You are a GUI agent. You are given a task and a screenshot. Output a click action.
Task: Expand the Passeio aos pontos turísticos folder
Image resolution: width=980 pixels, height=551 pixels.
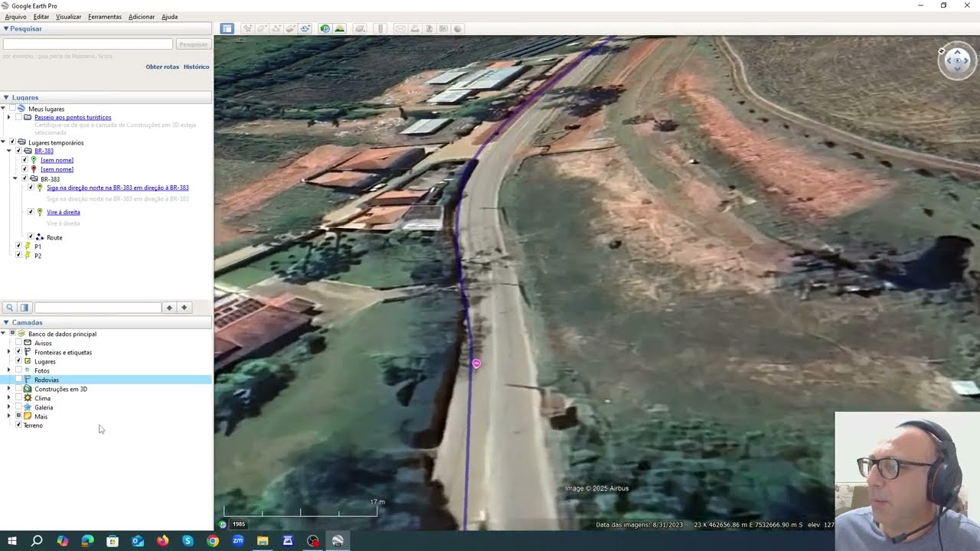[x=8, y=117]
